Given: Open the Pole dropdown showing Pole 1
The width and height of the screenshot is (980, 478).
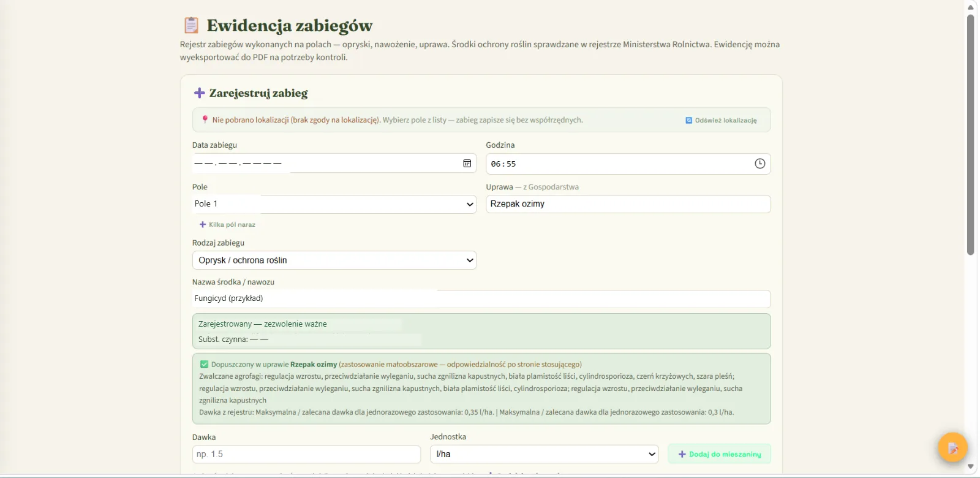Looking at the screenshot, I should [334, 204].
